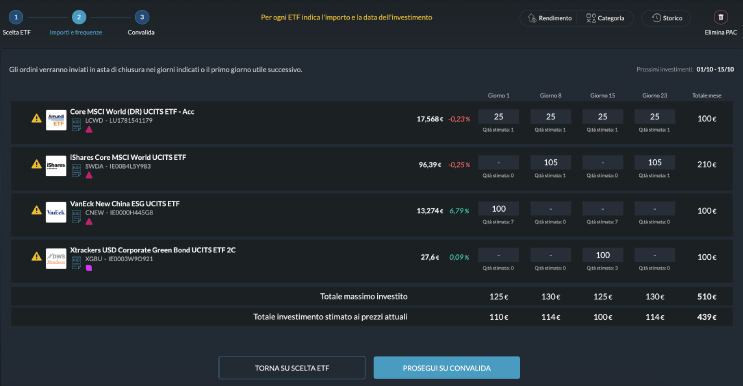Click PROSEGUI SU CONVALIDA button

coord(447,368)
